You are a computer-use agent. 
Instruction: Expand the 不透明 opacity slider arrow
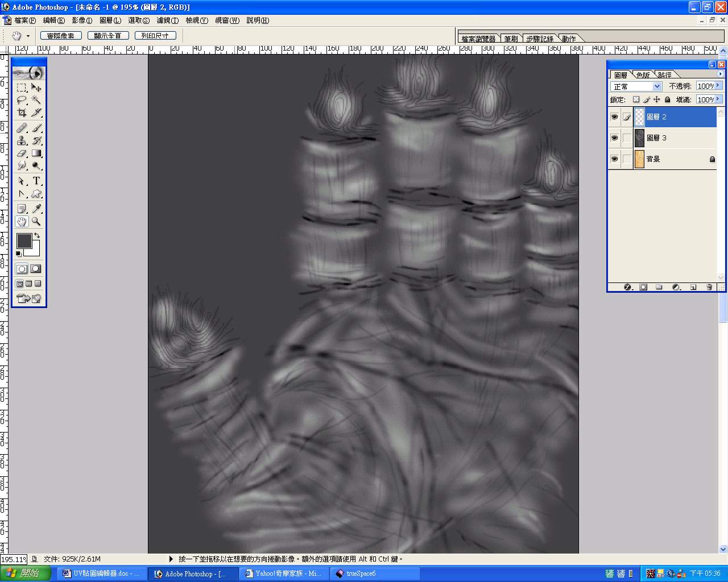point(718,86)
